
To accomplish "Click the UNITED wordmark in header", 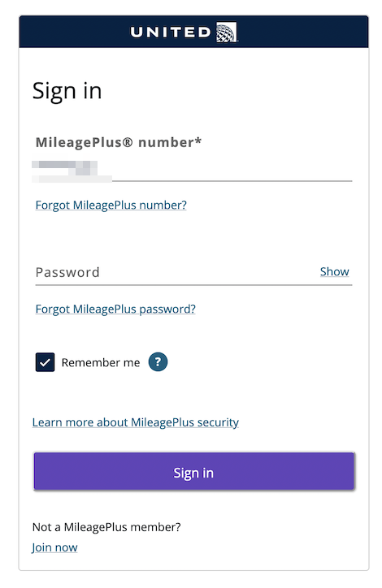I will 171,32.
